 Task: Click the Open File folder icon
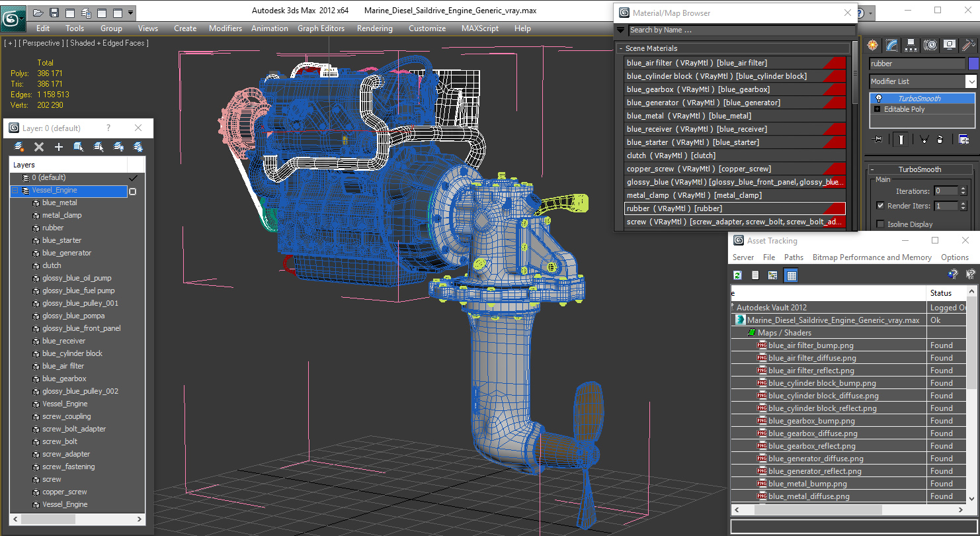(38, 13)
